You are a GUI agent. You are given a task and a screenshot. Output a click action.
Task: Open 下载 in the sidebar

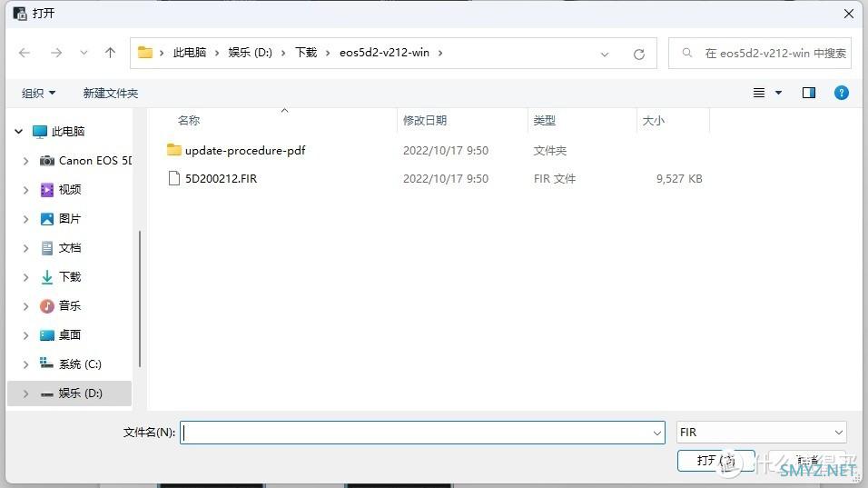70,276
